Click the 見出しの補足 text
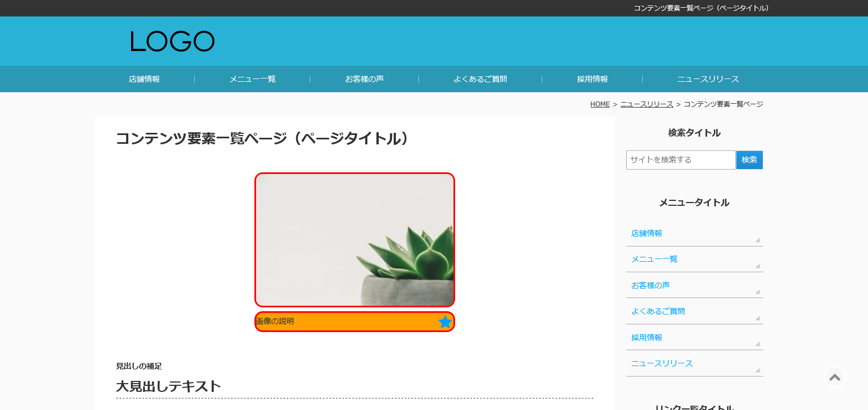Viewport: 868px width, 410px height. click(x=139, y=366)
